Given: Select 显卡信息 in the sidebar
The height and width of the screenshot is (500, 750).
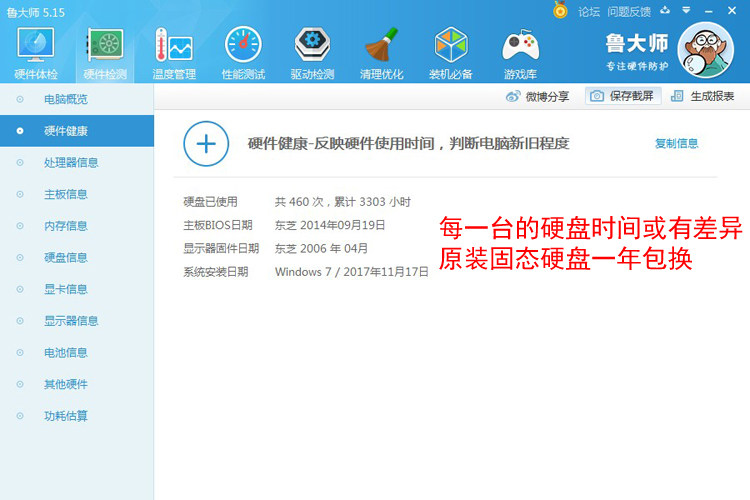Looking at the screenshot, I should pos(77,289).
